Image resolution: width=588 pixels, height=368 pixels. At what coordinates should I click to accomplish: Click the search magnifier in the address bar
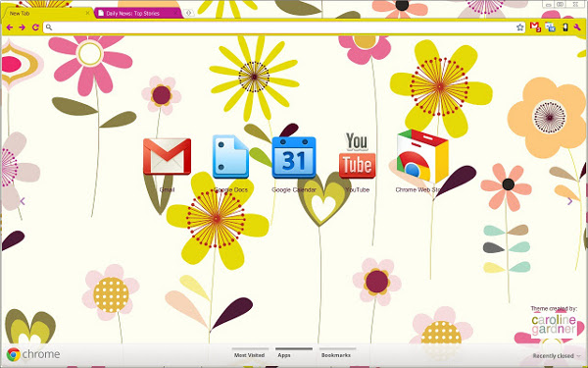click(49, 27)
